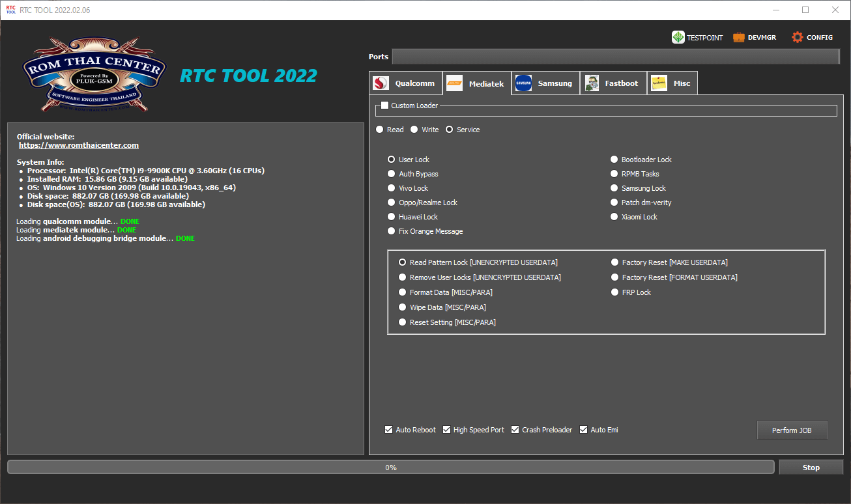Click the Qualcomm chip icon
The width and height of the screenshot is (851, 504).
(x=380, y=83)
